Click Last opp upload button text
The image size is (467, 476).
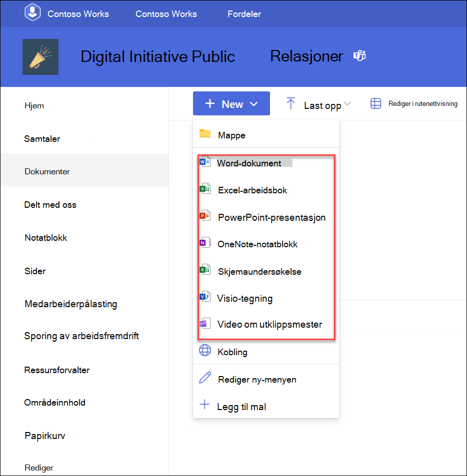pos(322,106)
